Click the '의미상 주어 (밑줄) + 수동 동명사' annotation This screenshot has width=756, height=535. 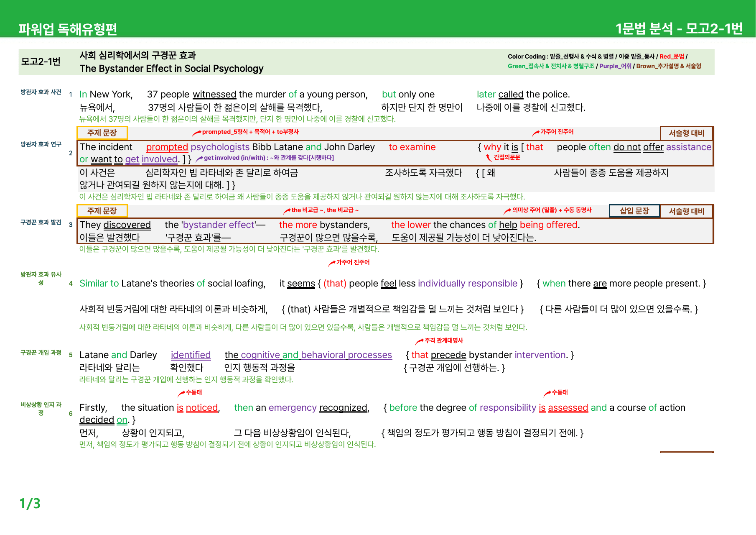coord(552,210)
